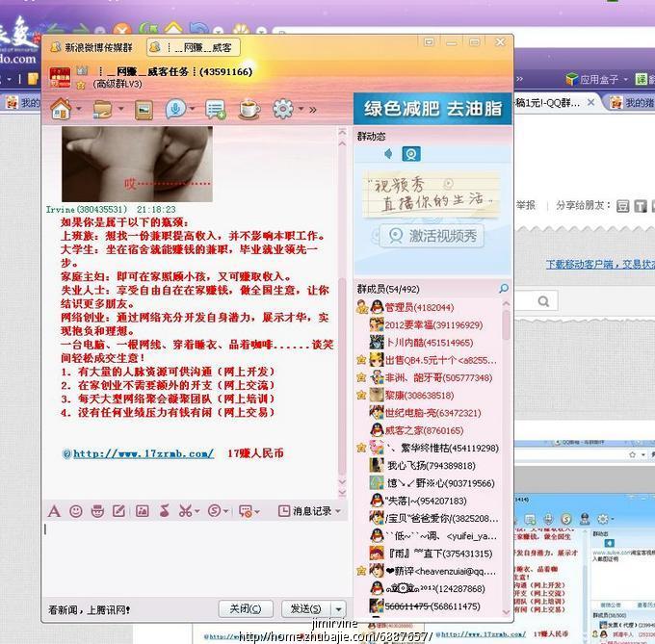This screenshot has height=644, width=655.
Task: Click the group notice speaker icon
Action: (x=388, y=154)
